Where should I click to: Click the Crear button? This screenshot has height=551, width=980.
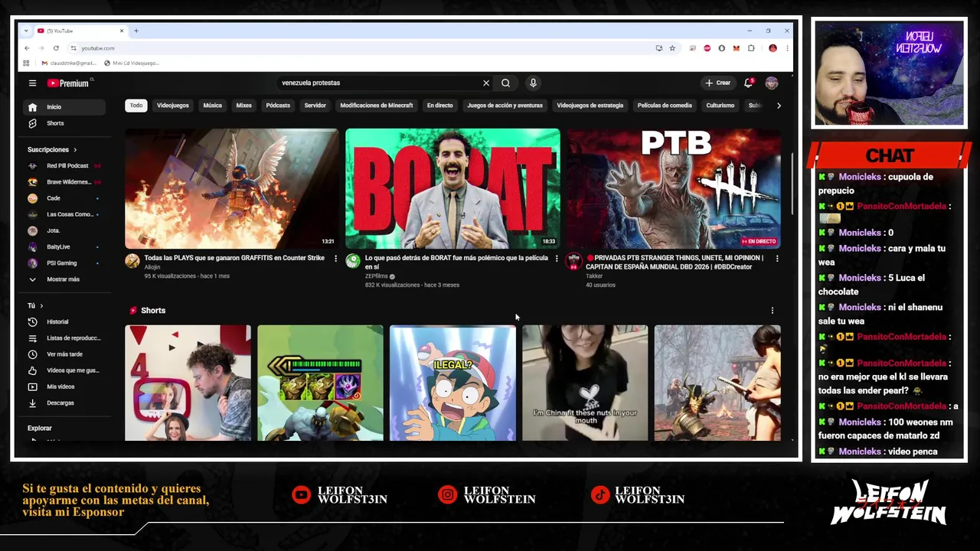718,83
